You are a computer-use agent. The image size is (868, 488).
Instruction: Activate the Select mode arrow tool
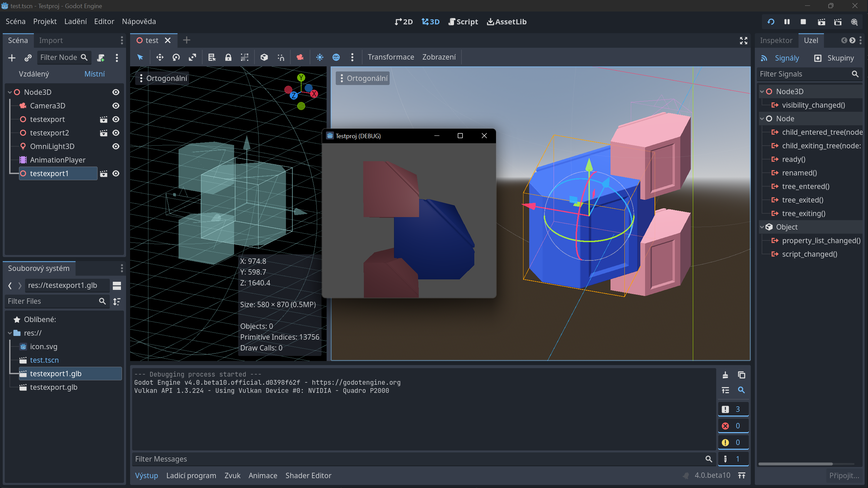pos(140,57)
